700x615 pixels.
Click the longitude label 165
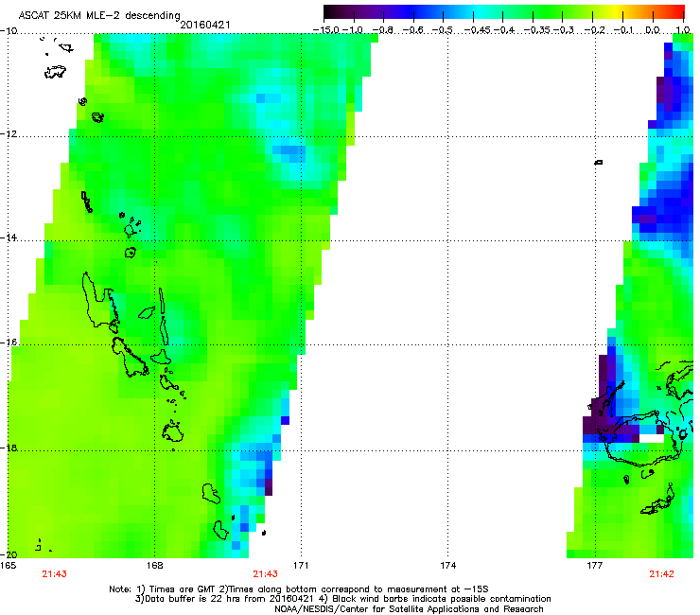click(x=8, y=566)
